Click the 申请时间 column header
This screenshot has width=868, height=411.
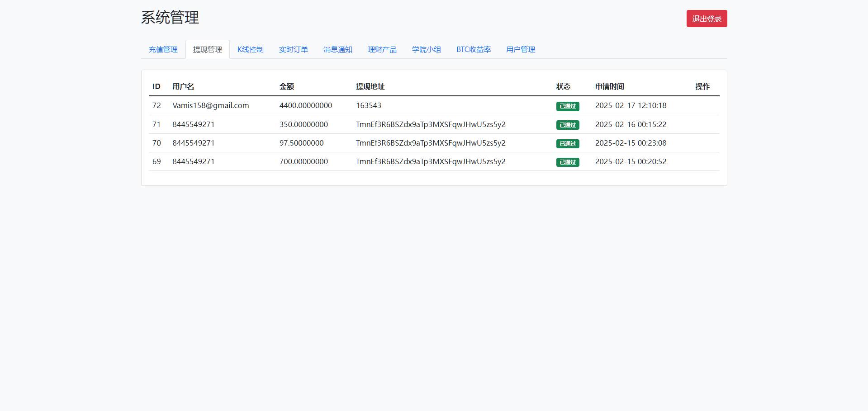(x=609, y=86)
